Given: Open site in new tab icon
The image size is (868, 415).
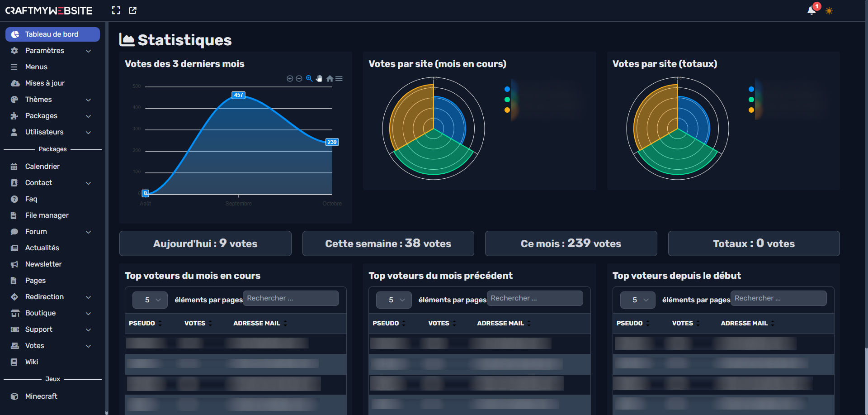Looking at the screenshot, I should tap(132, 10).
